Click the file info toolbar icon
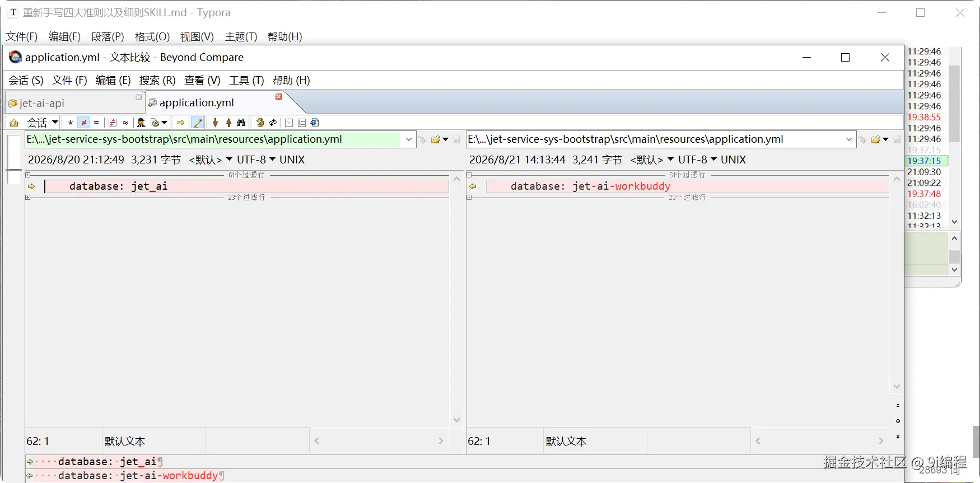The height and width of the screenshot is (483, 980). click(x=315, y=123)
